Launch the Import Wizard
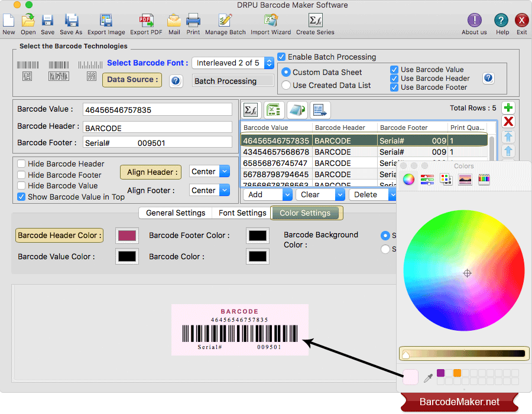 [x=271, y=24]
